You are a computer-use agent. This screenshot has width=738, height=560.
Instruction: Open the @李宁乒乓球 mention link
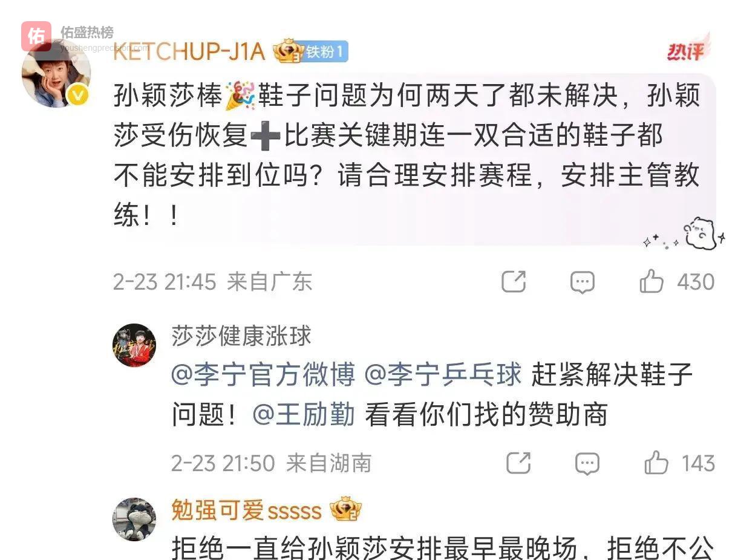[443, 375]
